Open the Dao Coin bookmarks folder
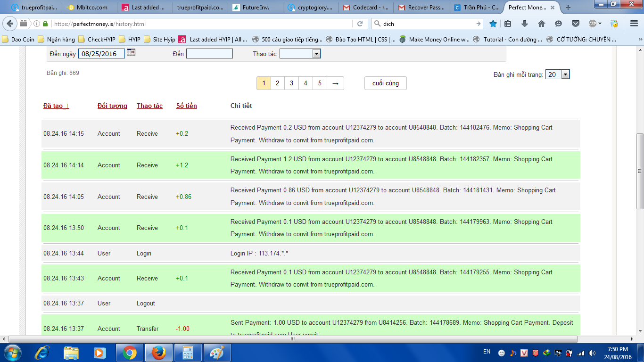 pos(18,40)
